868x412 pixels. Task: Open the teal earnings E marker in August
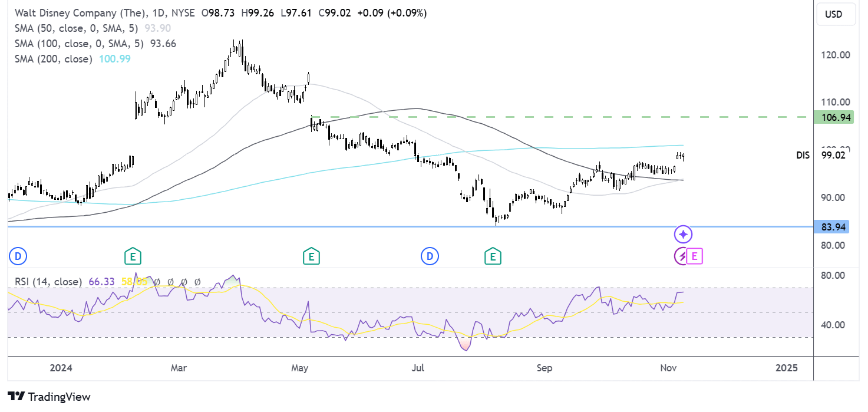pos(492,256)
